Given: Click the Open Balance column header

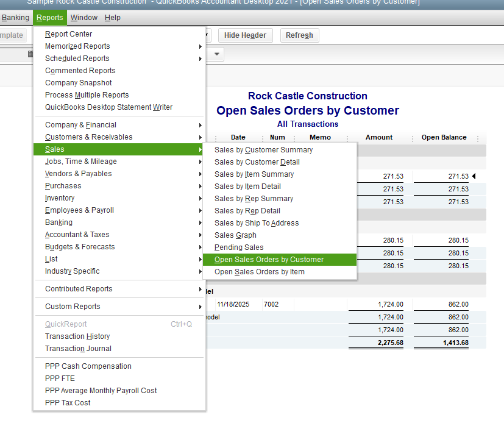Looking at the screenshot, I should point(444,138).
